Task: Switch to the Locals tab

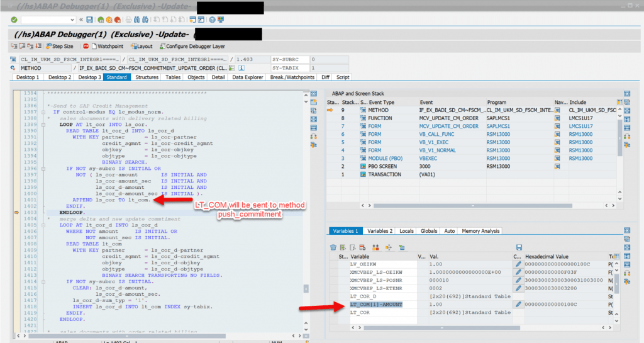Action: click(406, 231)
